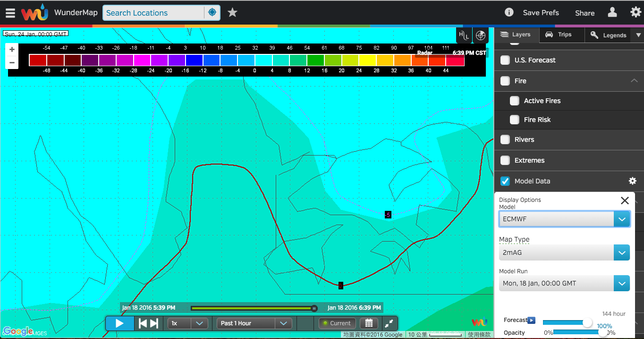Enable the Rivers layer checkbox

click(x=505, y=139)
